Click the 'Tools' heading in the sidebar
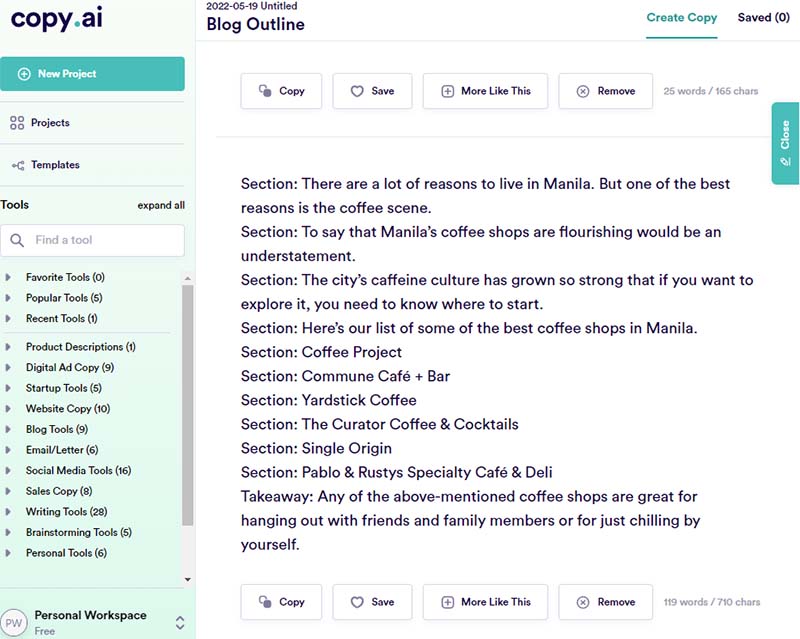Image resolution: width=800 pixels, height=639 pixels. pyautogui.click(x=14, y=205)
